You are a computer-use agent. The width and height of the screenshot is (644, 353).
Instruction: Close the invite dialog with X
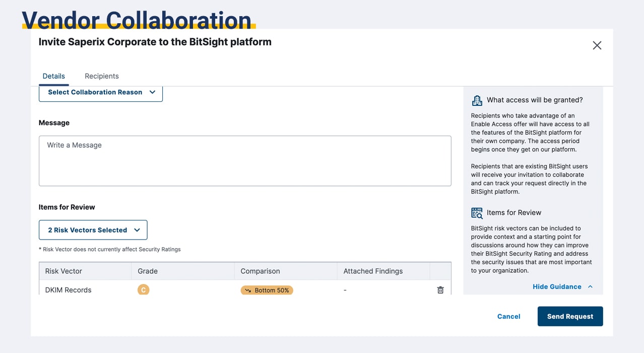click(597, 45)
